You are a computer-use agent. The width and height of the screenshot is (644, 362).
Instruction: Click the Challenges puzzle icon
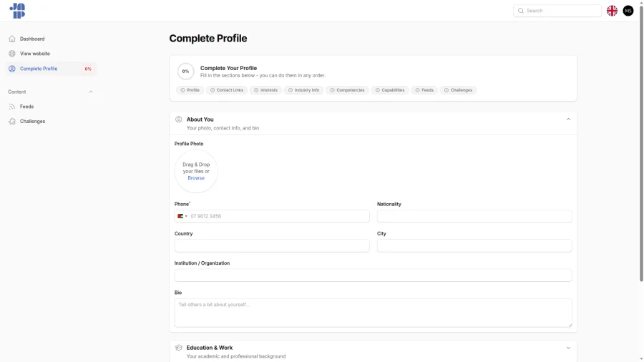[x=12, y=122]
